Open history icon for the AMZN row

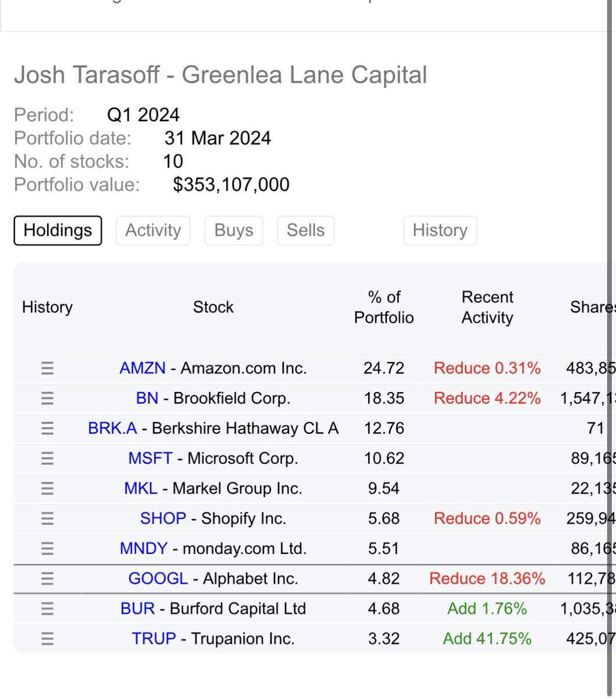(47, 368)
